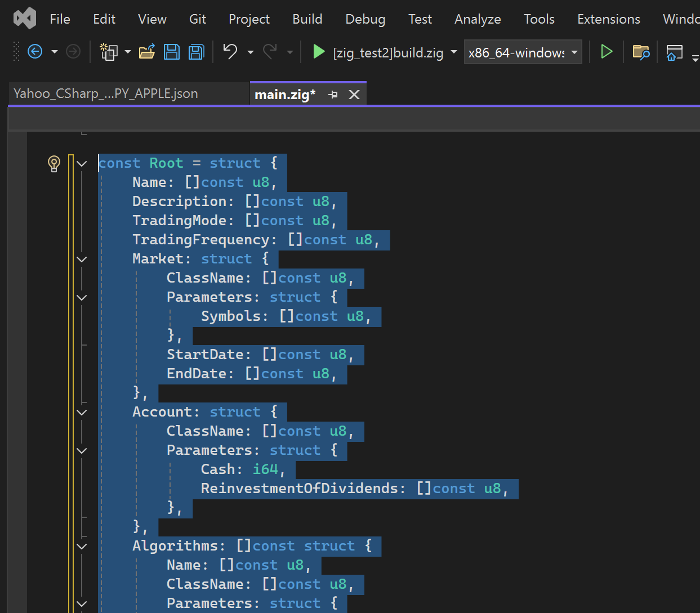700x613 pixels.
Task: Close the main.zig tab
Action: (354, 95)
